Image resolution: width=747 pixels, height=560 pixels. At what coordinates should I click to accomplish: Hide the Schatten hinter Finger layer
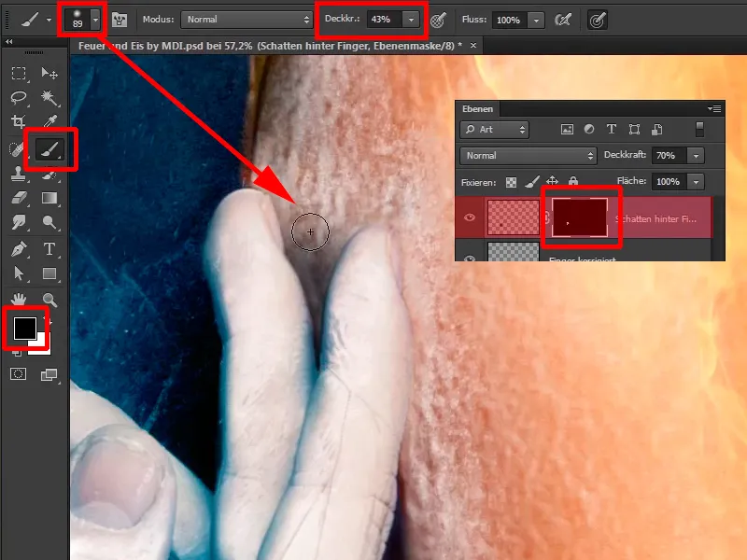click(470, 217)
